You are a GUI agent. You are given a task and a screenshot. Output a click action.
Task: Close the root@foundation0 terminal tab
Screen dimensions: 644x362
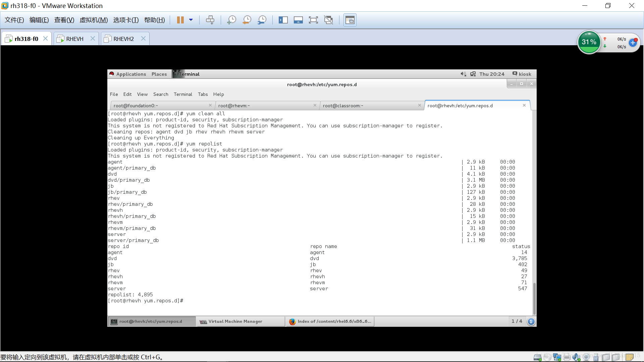click(210, 105)
